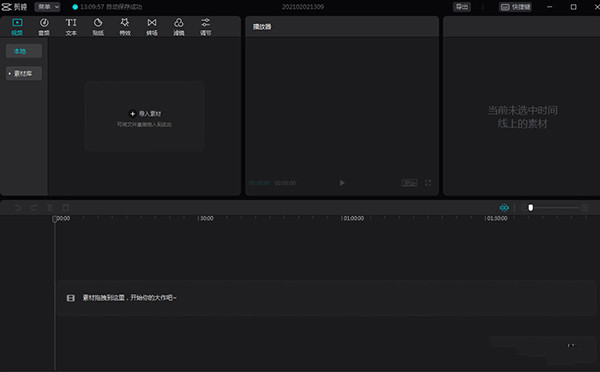Play the video in the player

click(342, 183)
